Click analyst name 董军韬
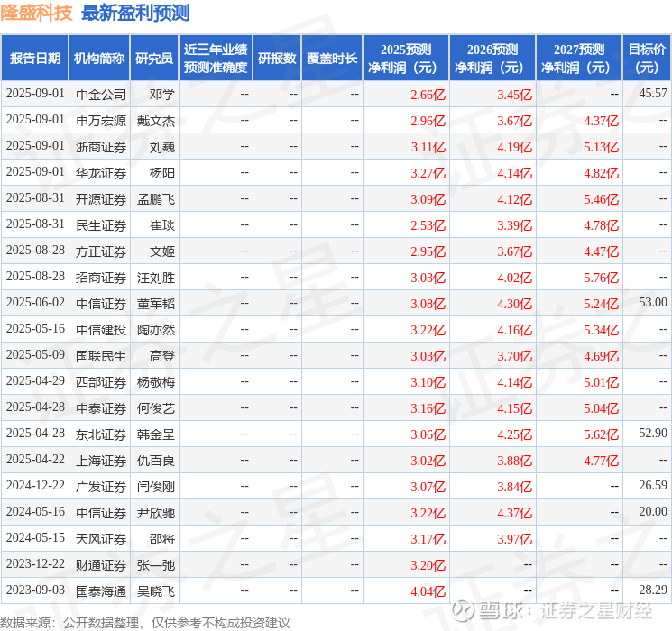672x631 pixels. pyautogui.click(x=156, y=304)
